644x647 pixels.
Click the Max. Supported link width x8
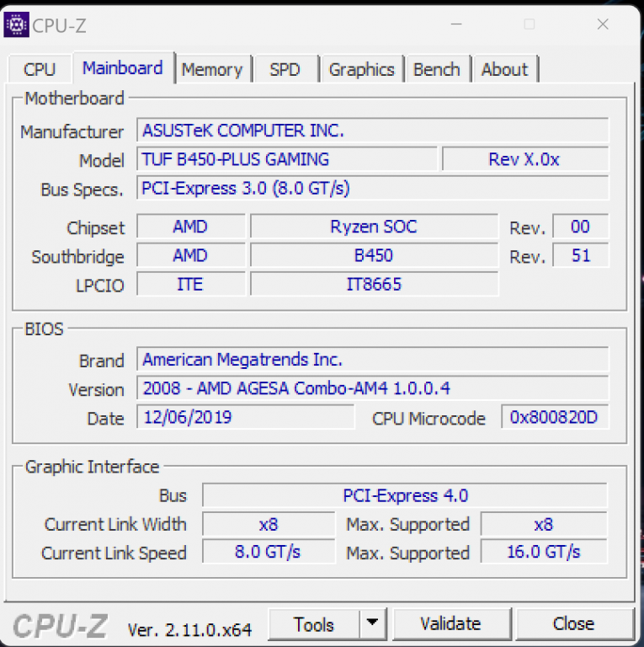(x=544, y=524)
